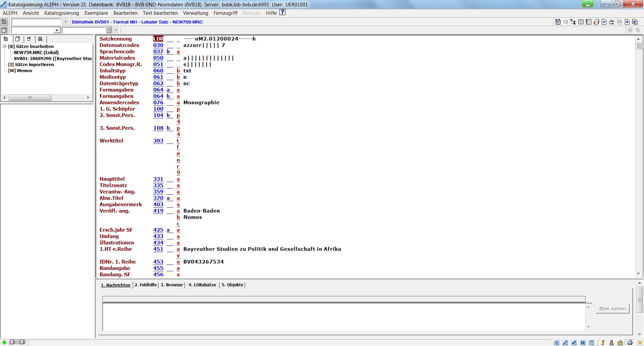The image size is (644, 346).
Task: Click the single-document blue X icon
Action: click(x=627, y=22)
